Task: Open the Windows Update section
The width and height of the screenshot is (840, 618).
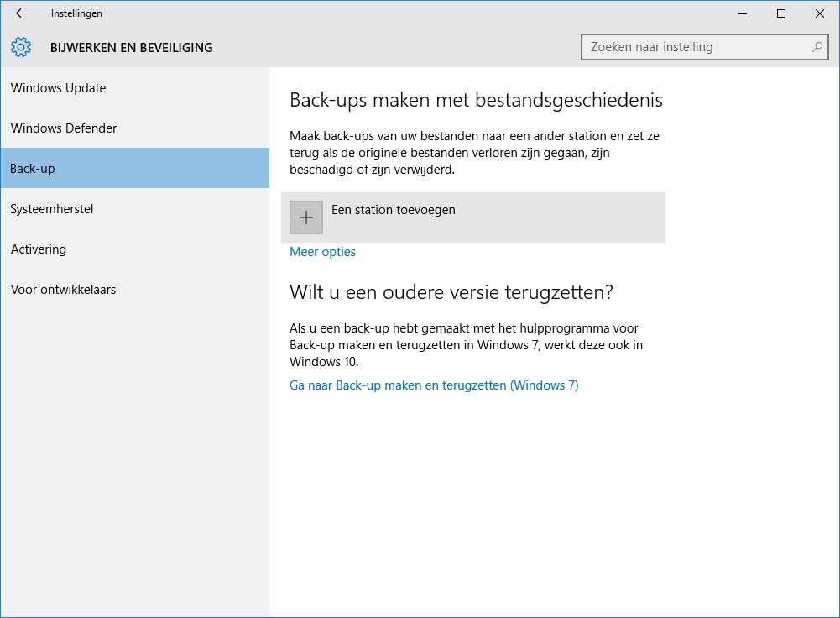Action: click(x=59, y=88)
